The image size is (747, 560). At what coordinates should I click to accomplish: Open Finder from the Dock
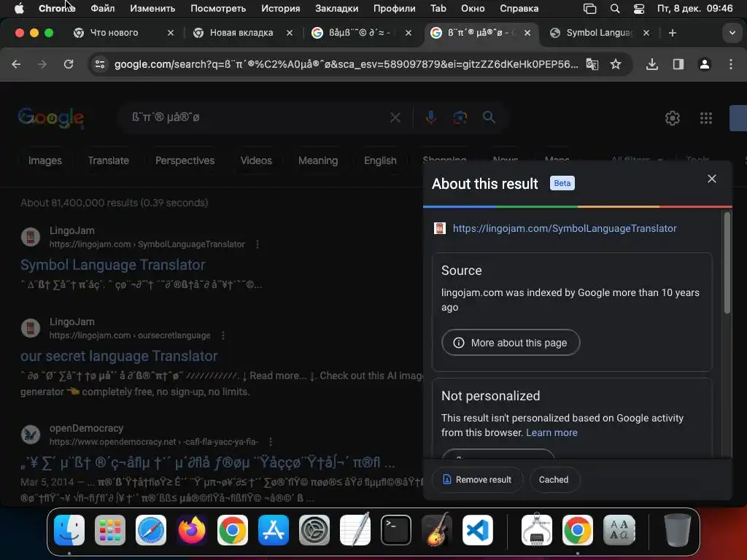[69, 530]
